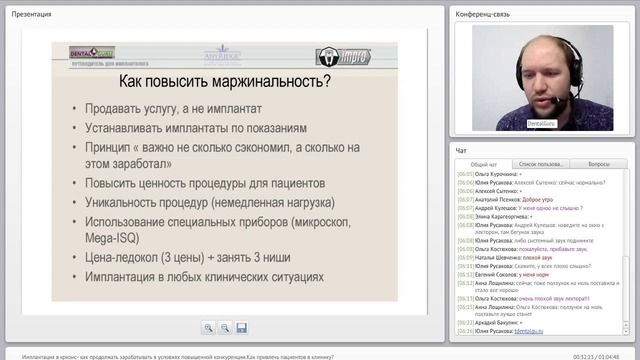
Task: Click the presentation slide area
Action: point(224,171)
